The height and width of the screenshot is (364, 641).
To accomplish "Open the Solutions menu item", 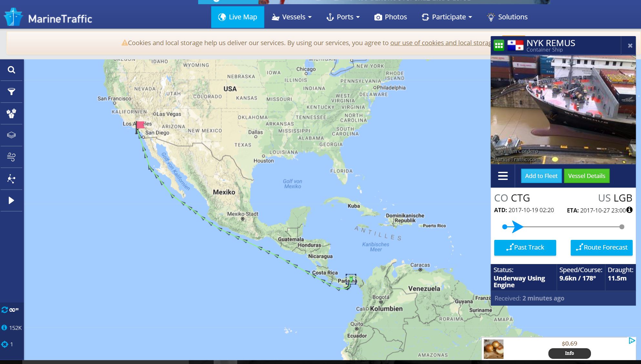I will [x=507, y=17].
